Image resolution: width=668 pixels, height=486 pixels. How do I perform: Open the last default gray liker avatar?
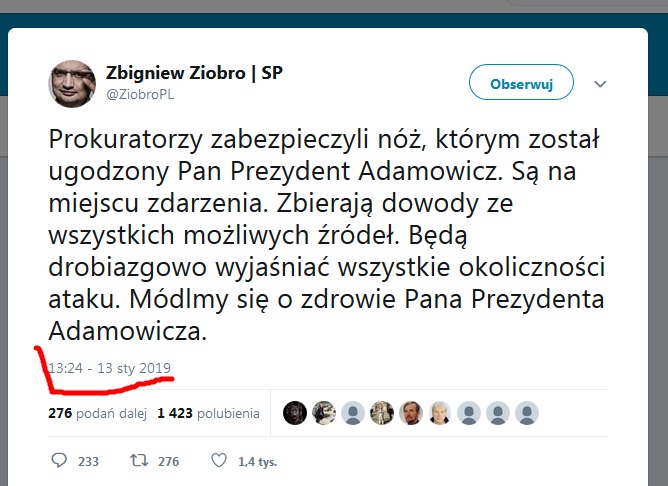coord(527,413)
